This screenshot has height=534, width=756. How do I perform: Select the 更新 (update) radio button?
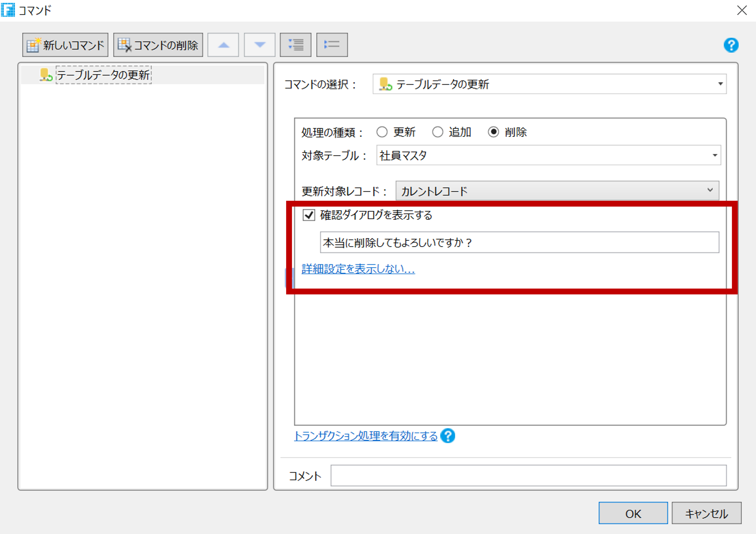tap(382, 132)
